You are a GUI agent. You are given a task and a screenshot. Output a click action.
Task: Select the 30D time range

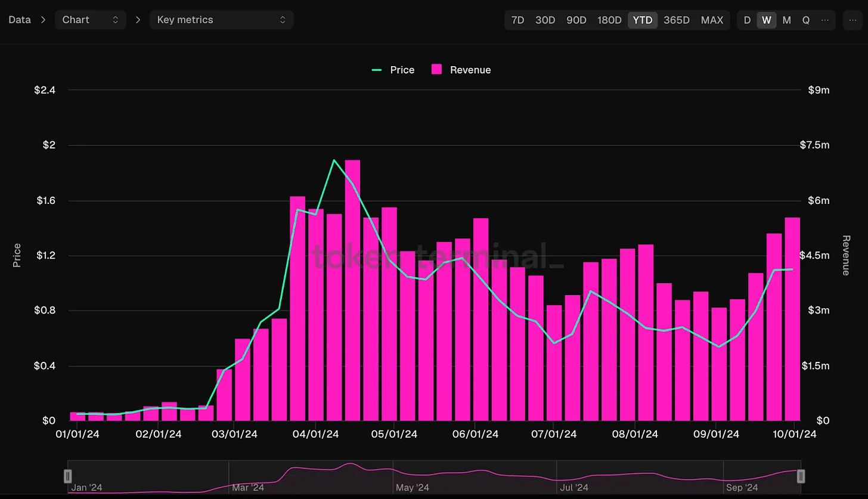(545, 20)
